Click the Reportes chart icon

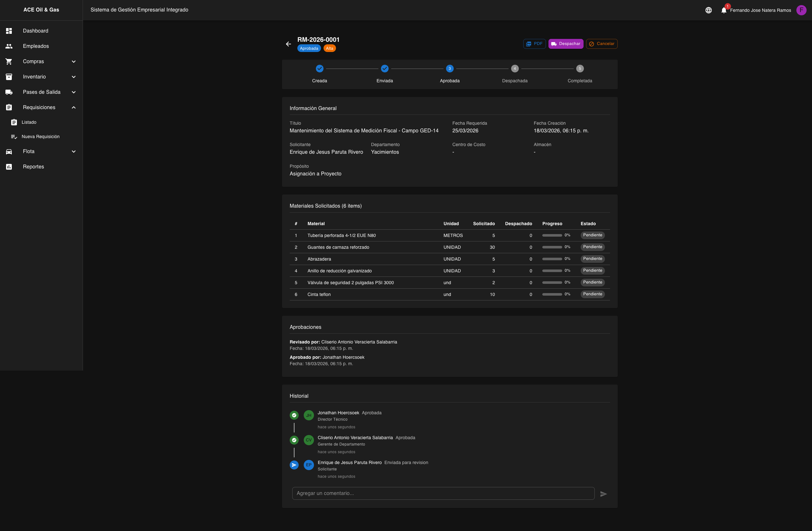click(x=9, y=167)
